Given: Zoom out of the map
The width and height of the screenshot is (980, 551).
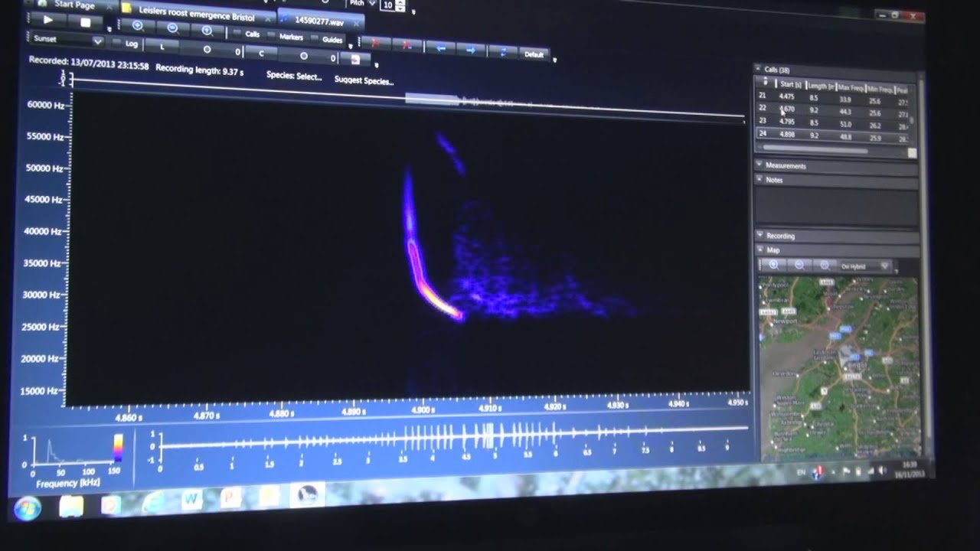Looking at the screenshot, I should [x=799, y=266].
